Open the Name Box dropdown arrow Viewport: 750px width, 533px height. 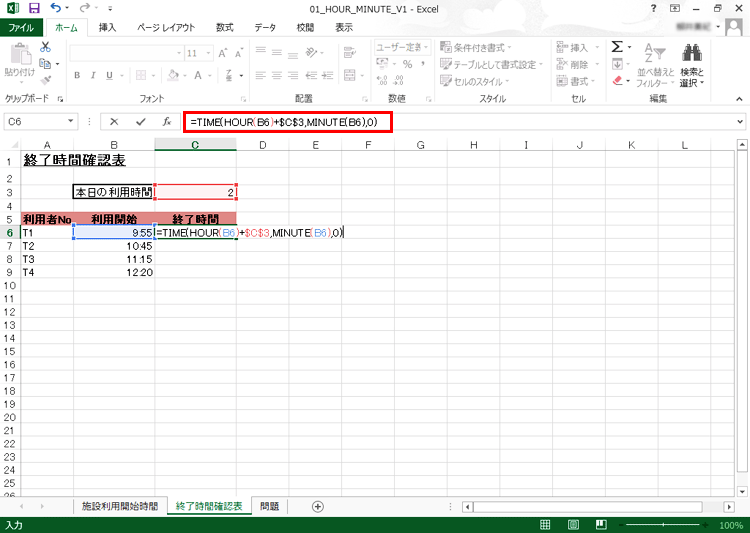[x=70, y=122]
